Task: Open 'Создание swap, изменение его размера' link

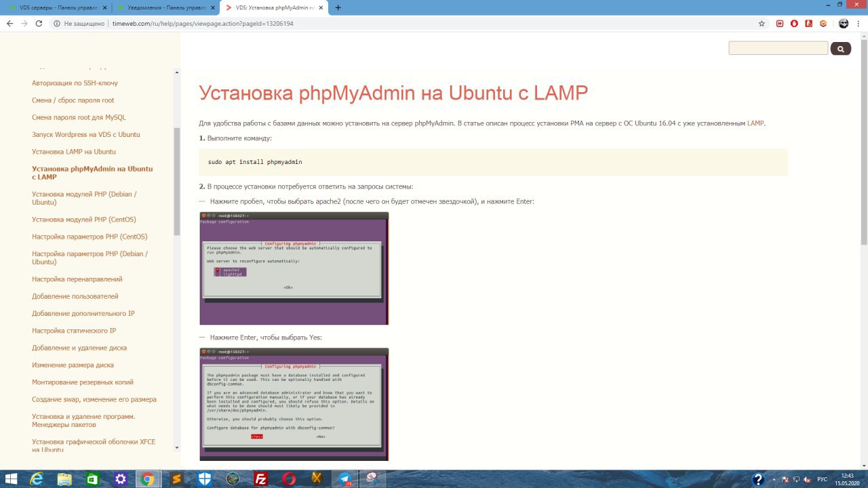Action: tap(94, 399)
